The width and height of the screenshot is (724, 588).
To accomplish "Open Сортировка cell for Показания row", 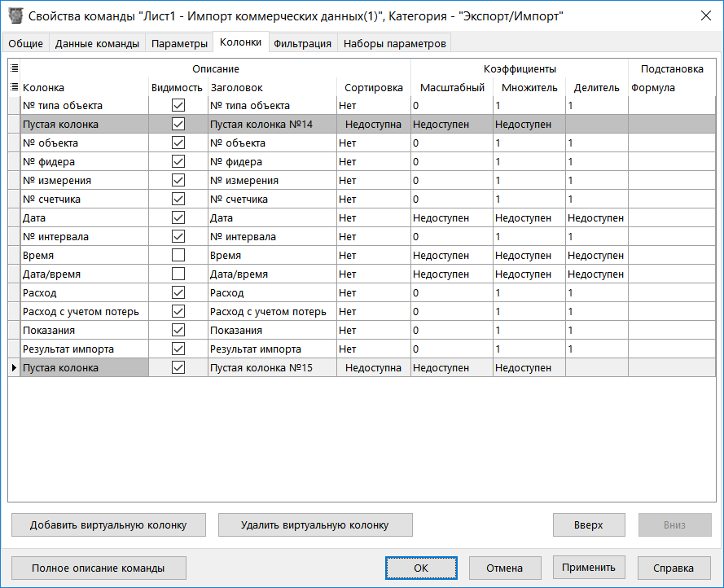I will (x=374, y=331).
